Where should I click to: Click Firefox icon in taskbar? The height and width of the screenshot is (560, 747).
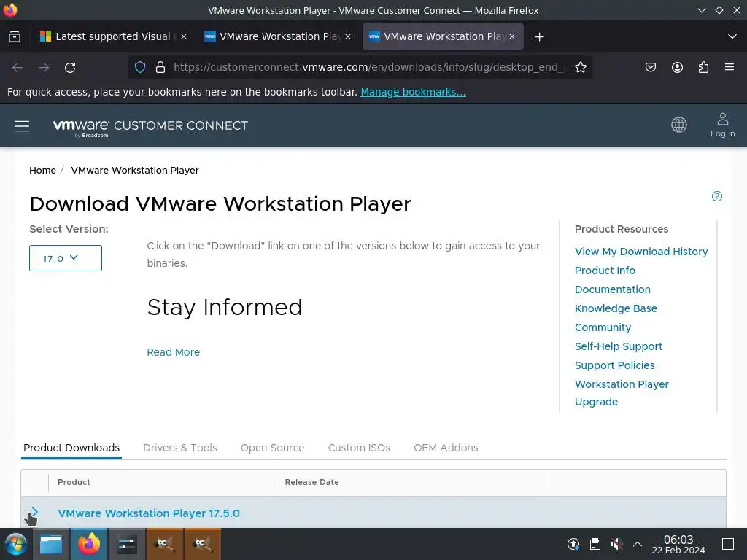[89, 544]
